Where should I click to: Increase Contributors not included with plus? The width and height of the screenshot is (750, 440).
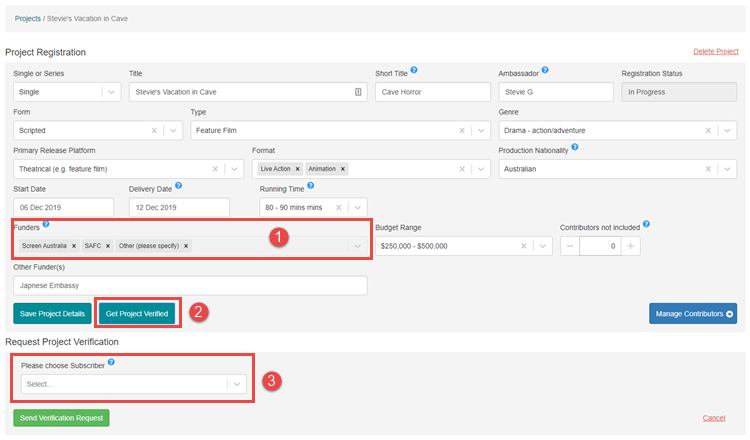629,246
